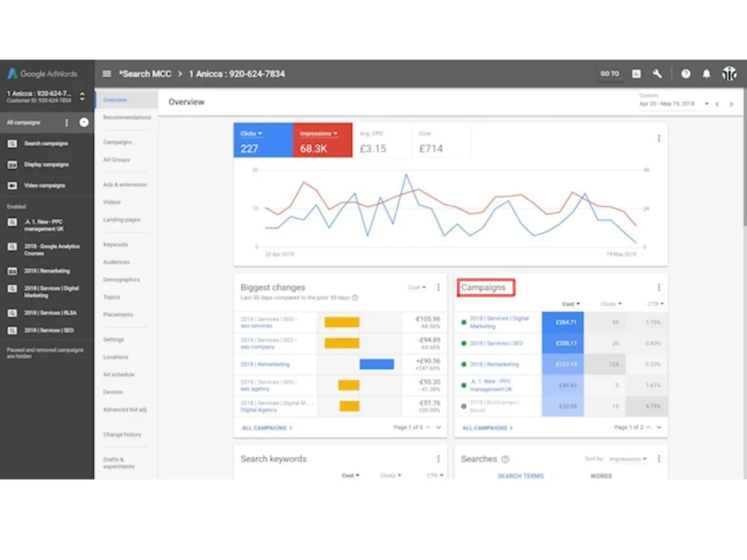Go to previous page of Biggest changes
The height and width of the screenshot is (560, 747).
pyautogui.click(x=428, y=427)
